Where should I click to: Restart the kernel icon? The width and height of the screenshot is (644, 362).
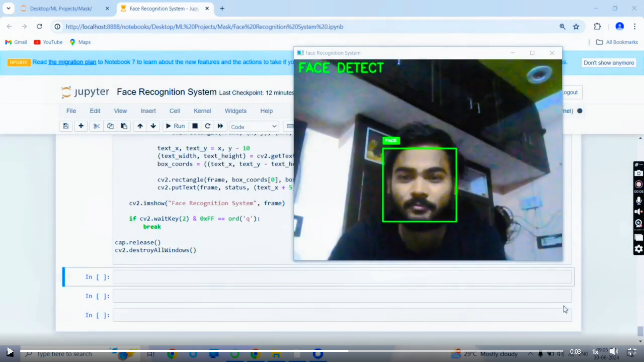click(208, 126)
